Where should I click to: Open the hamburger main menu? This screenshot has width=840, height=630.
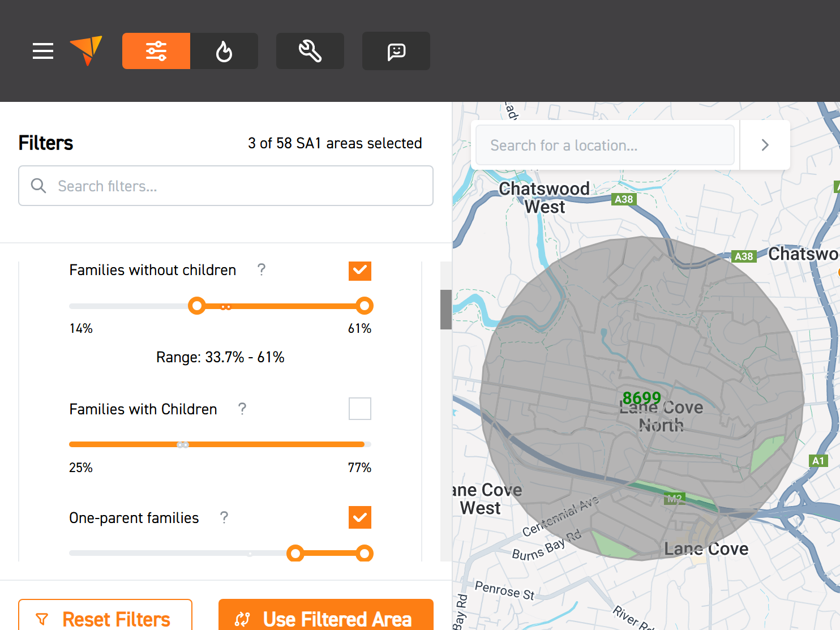click(x=43, y=51)
